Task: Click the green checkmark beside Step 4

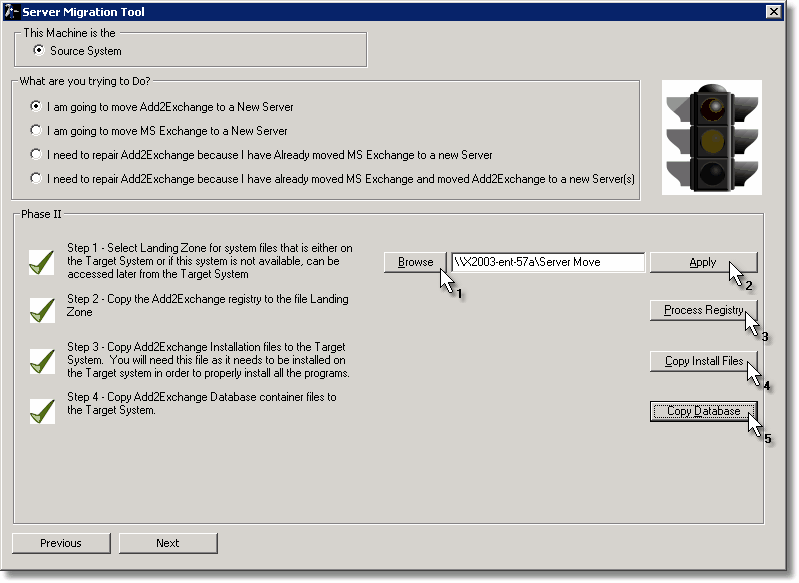Action: point(42,411)
